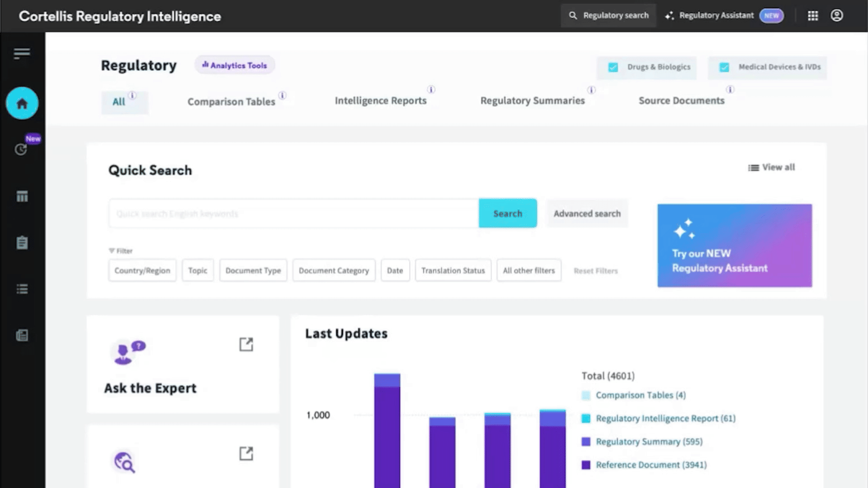Switch to Comparison Tables tab

point(231,102)
